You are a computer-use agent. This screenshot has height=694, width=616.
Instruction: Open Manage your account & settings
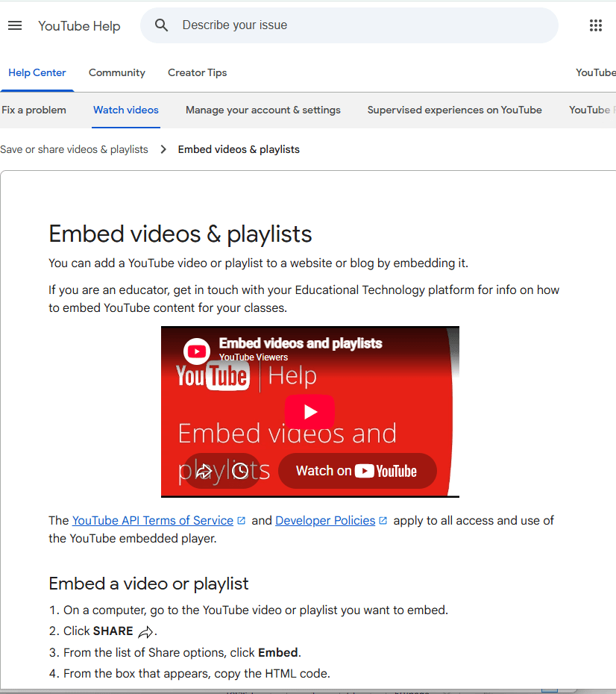pyautogui.click(x=263, y=110)
